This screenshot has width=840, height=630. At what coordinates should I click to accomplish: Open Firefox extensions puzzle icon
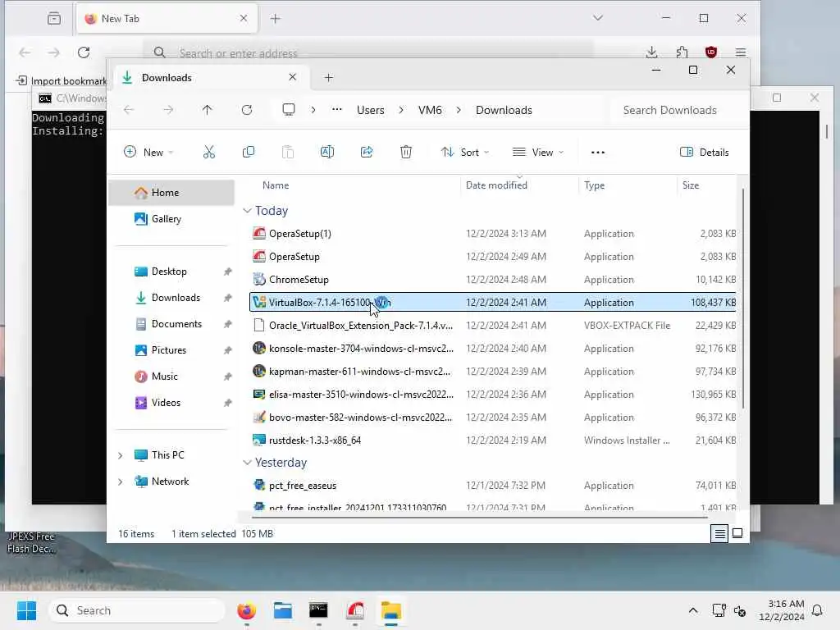click(682, 52)
